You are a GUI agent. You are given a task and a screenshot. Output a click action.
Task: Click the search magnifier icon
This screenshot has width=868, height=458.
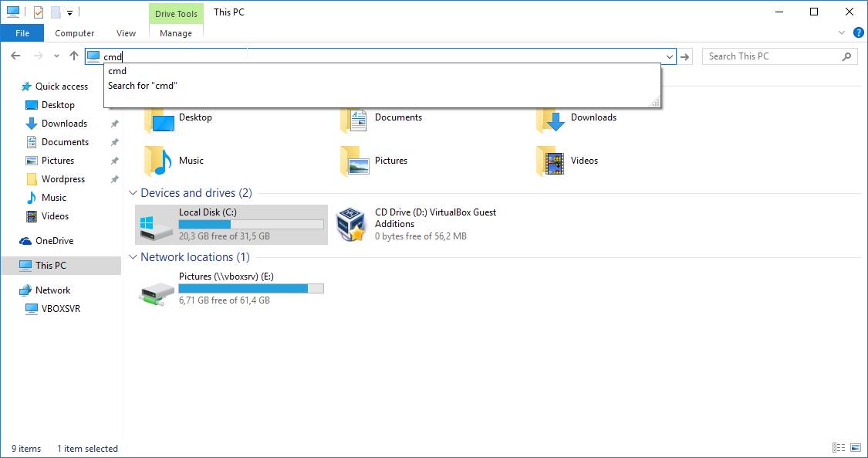click(x=846, y=56)
